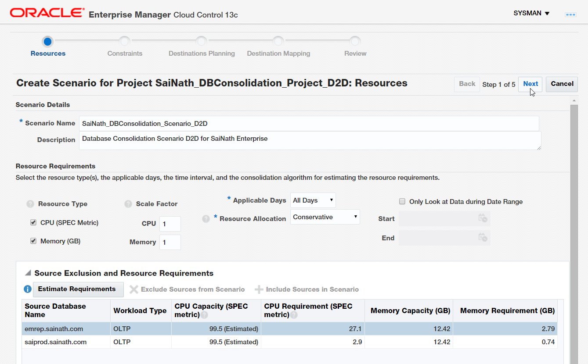Click the 27.1 CPU requirement cell
This screenshot has height=364, width=588.
[x=313, y=329]
